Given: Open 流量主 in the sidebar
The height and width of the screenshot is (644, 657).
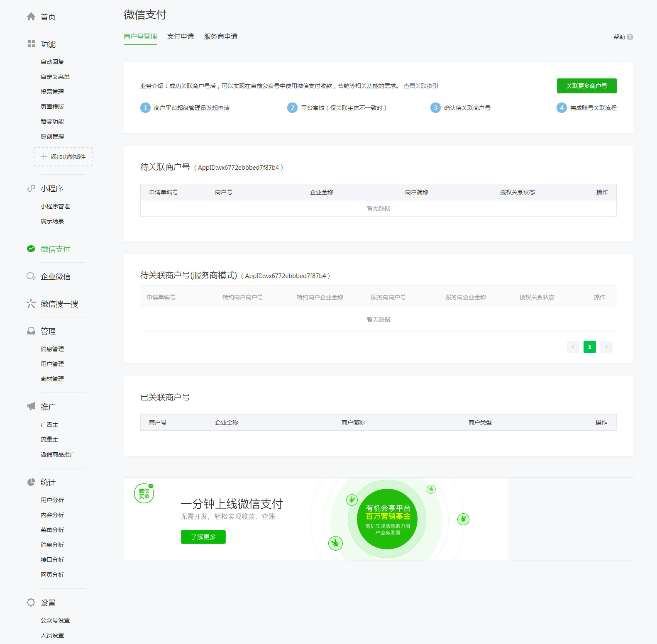Looking at the screenshot, I should tap(49, 439).
